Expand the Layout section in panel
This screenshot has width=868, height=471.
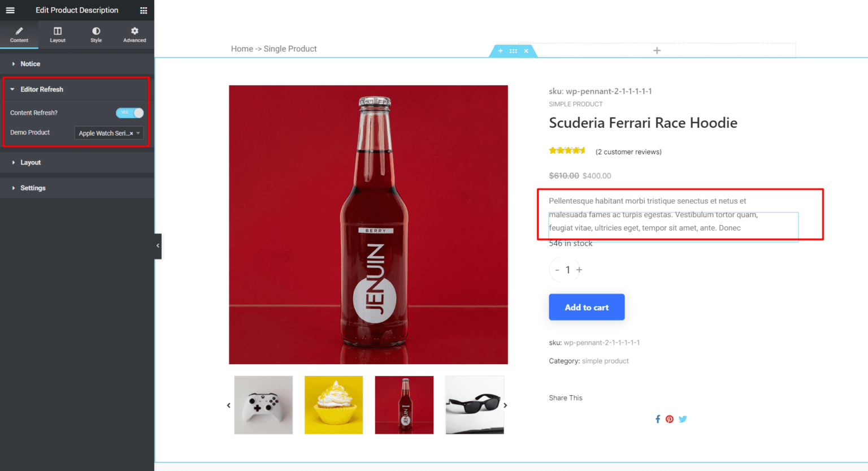(x=77, y=162)
